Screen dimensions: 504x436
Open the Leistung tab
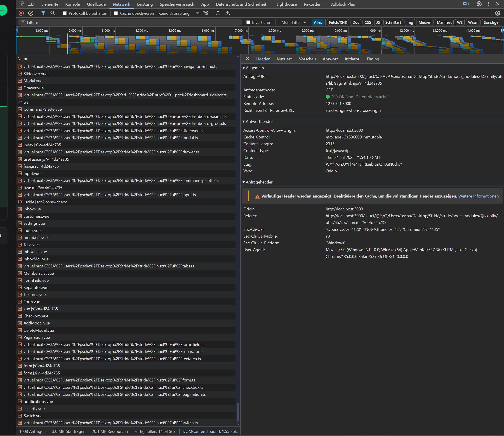tap(145, 4)
